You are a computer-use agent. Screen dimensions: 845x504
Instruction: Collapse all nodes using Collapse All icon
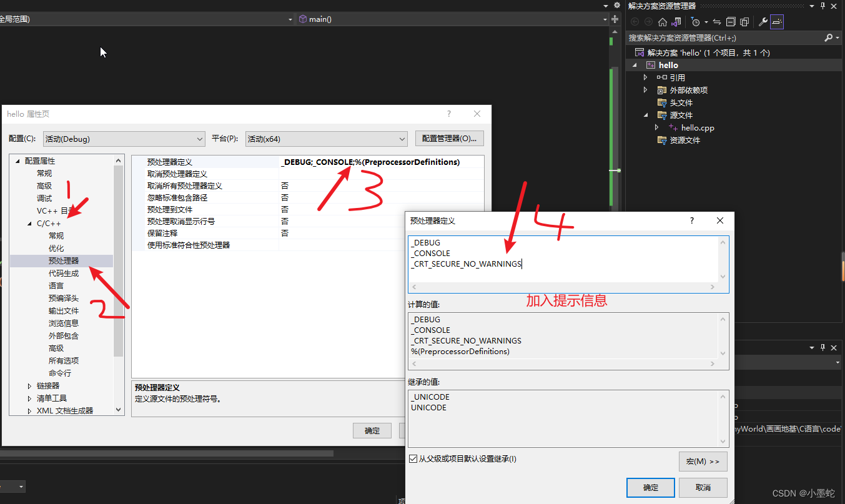pos(731,22)
